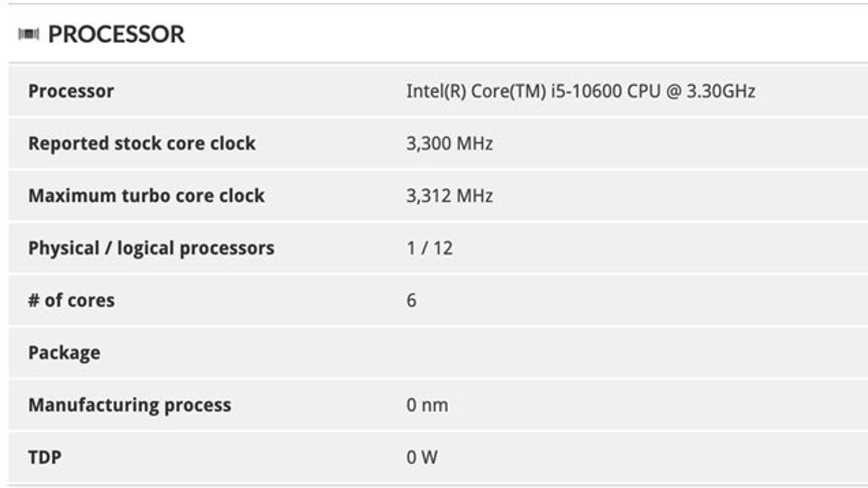Viewport: 868px width, 488px height.
Task: Select the '# of cores' label
Action: 72,300
